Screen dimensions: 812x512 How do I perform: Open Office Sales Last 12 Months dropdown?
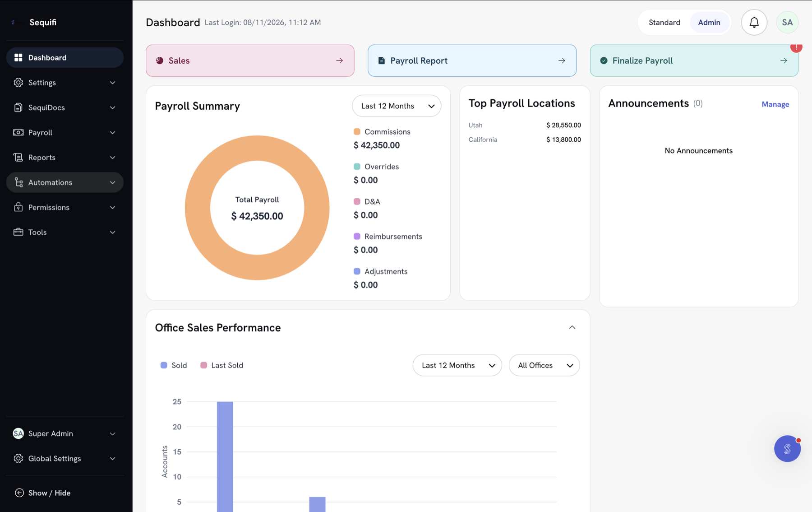coord(457,365)
